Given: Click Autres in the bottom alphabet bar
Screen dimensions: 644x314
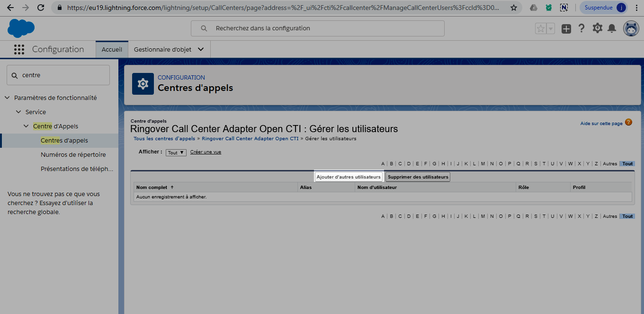Looking at the screenshot, I should coord(610,216).
